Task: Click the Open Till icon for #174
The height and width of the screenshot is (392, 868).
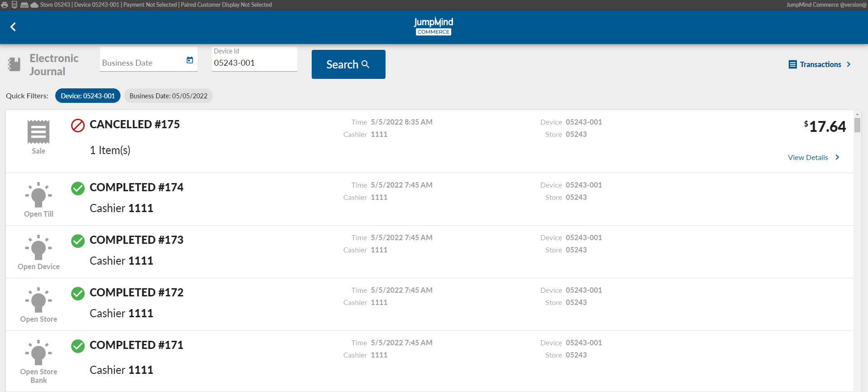Action: click(x=39, y=195)
